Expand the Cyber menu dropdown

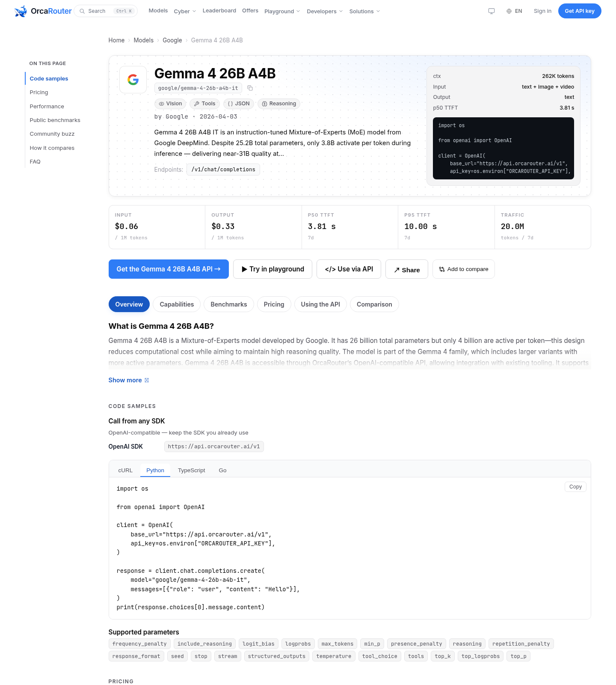click(185, 11)
